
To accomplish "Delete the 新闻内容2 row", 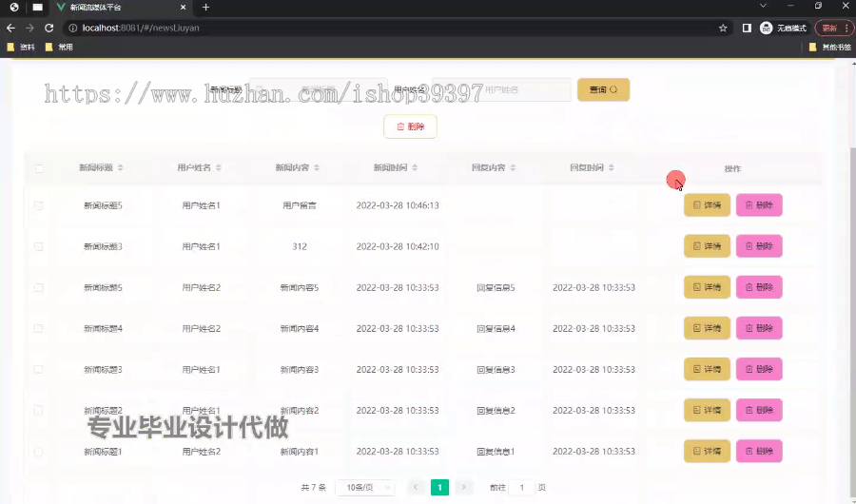I will point(759,410).
